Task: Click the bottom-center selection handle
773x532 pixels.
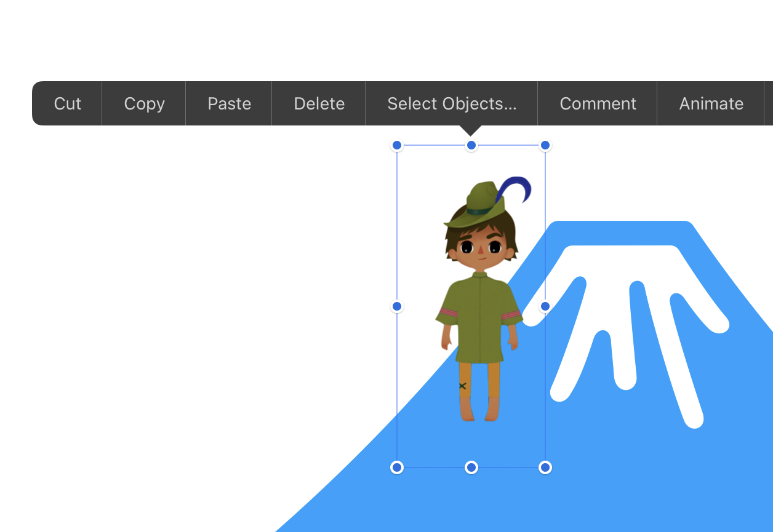Action: point(471,467)
